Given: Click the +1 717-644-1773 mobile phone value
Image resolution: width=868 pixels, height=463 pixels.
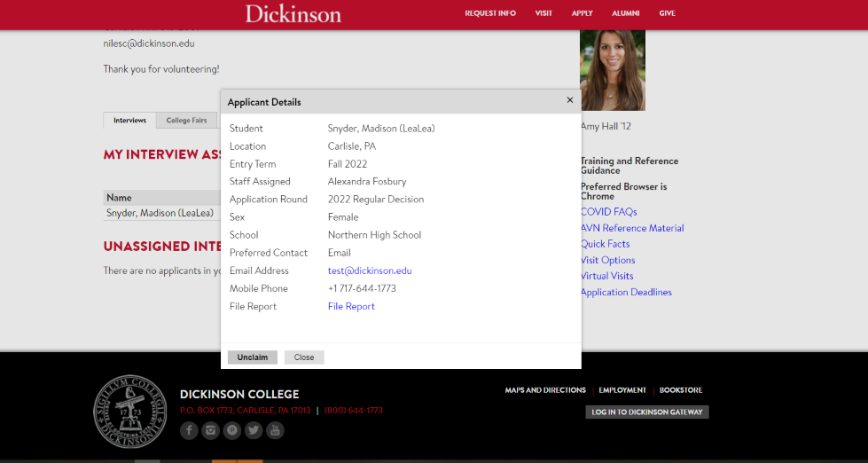Looking at the screenshot, I should pos(362,288).
